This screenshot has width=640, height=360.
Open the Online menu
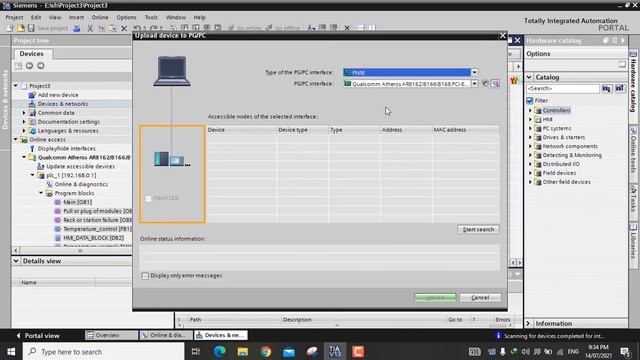(100, 18)
